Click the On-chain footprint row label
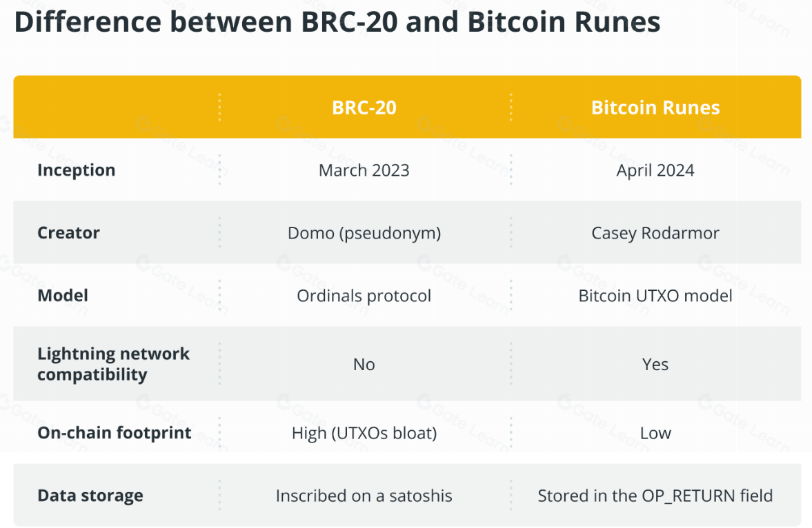The width and height of the screenshot is (812, 528). pyautogui.click(x=115, y=433)
